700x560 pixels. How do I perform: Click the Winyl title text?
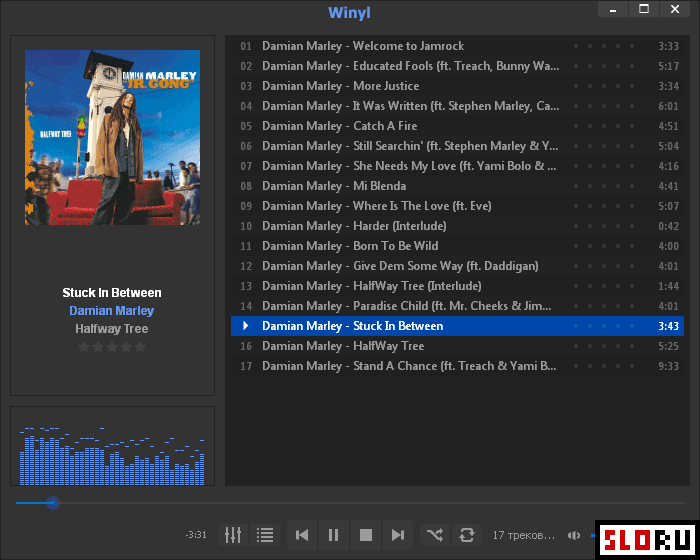[x=350, y=13]
